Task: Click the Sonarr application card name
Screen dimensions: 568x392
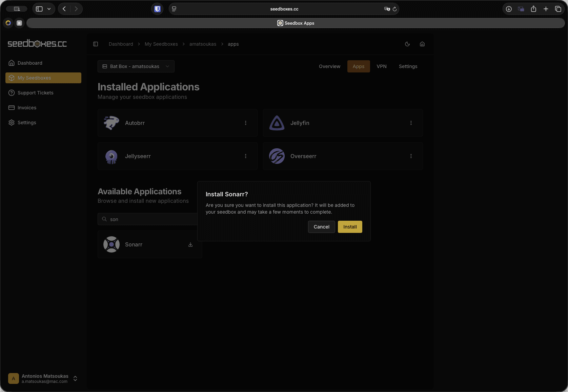Action: pos(134,244)
